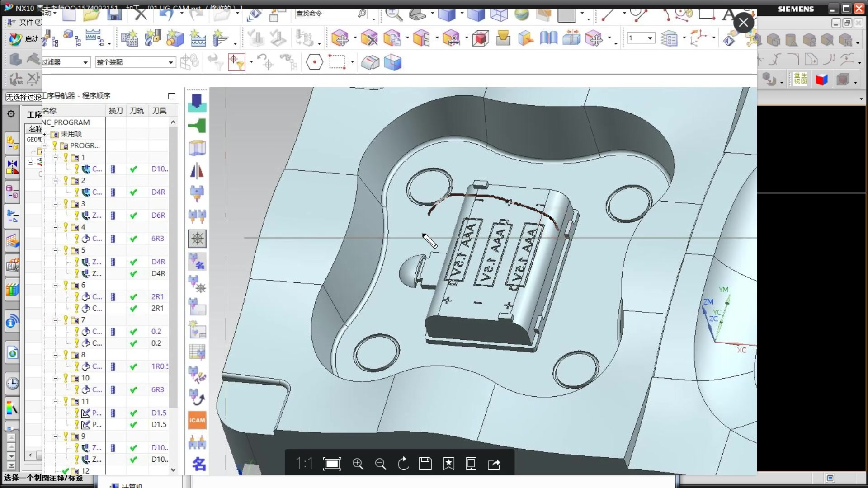This screenshot has height=488, width=868.
Task: Click the red-blue color cube icon at right
Action: coord(821,80)
